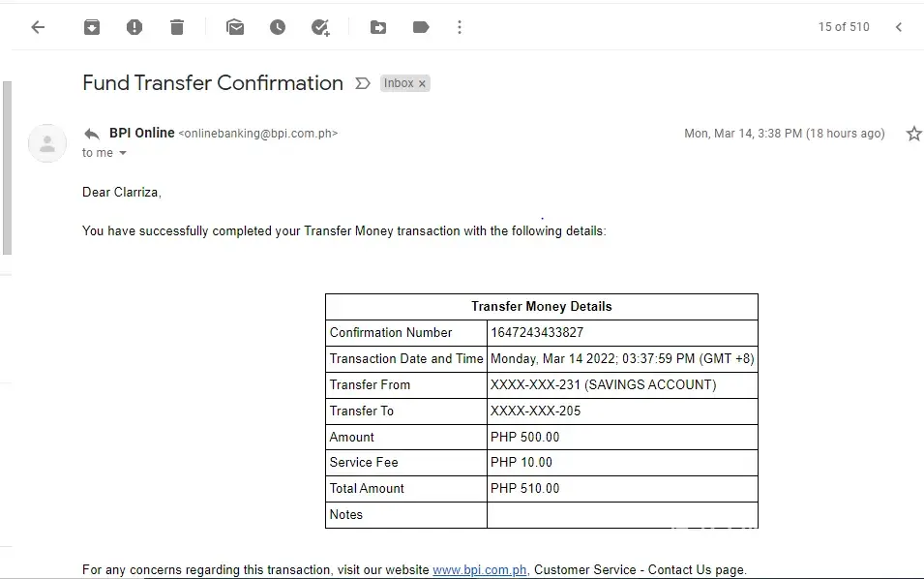Open the Labels menu

pos(421,27)
